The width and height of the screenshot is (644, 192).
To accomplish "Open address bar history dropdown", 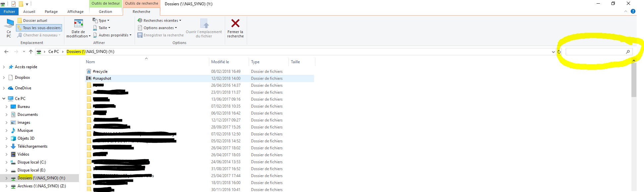I will pos(553,52).
